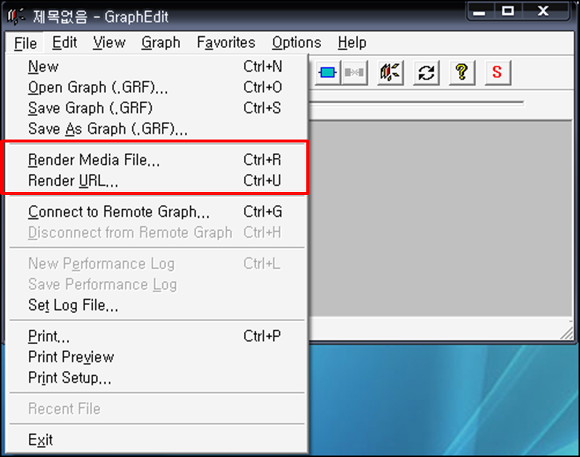Screen dimensions: 580x457
Task: Open the View menu
Action: [109, 43]
